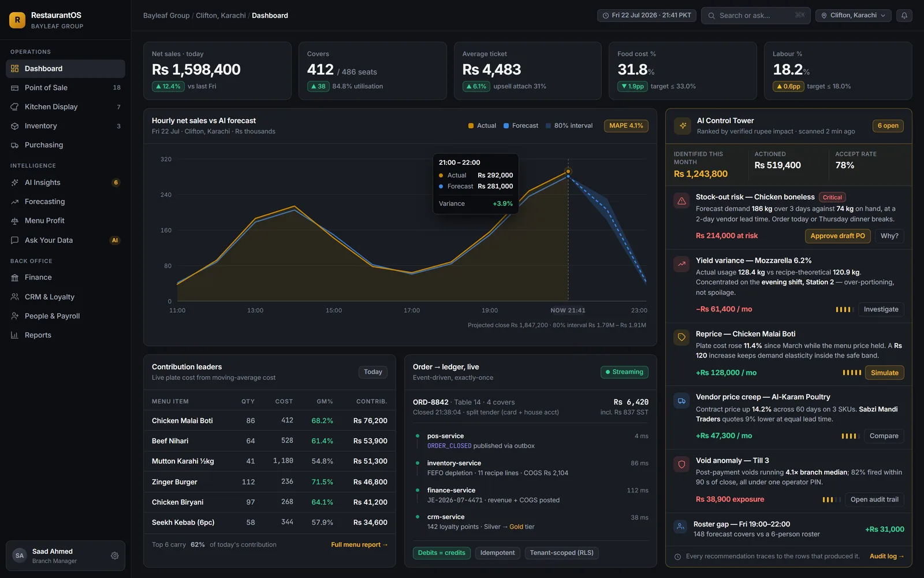This screenshot has width=924, height=578.
Task: Click the Menu Profit scale icon
Action: pos(15,221)
